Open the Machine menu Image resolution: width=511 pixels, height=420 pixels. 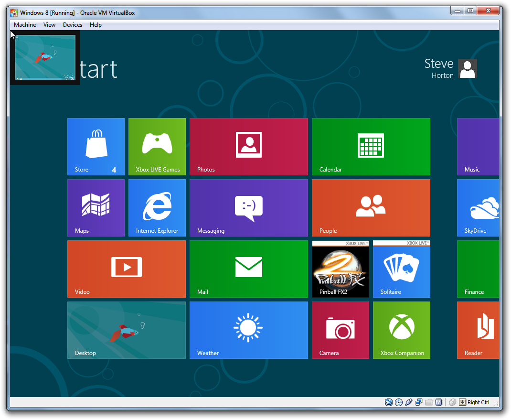click(x=25, y=25)
